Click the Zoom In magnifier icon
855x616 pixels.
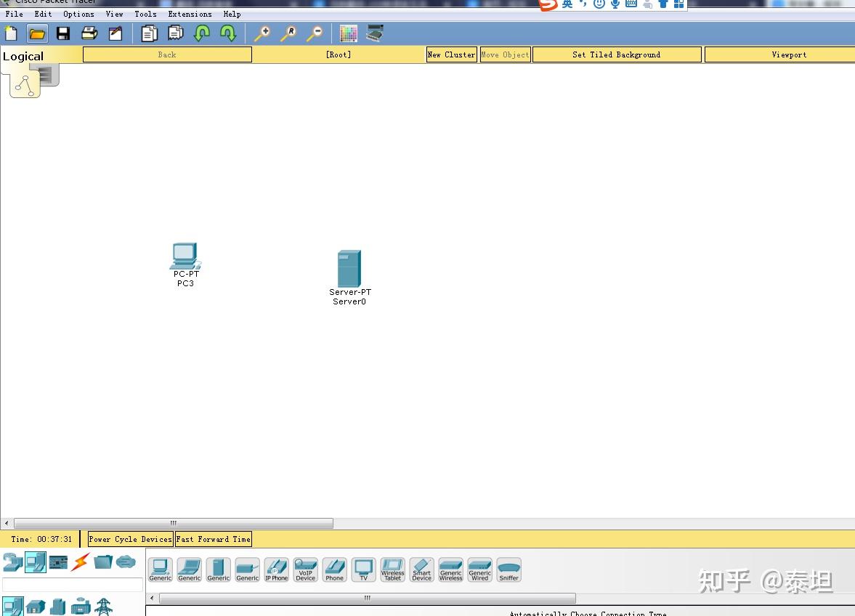point(263,34)
